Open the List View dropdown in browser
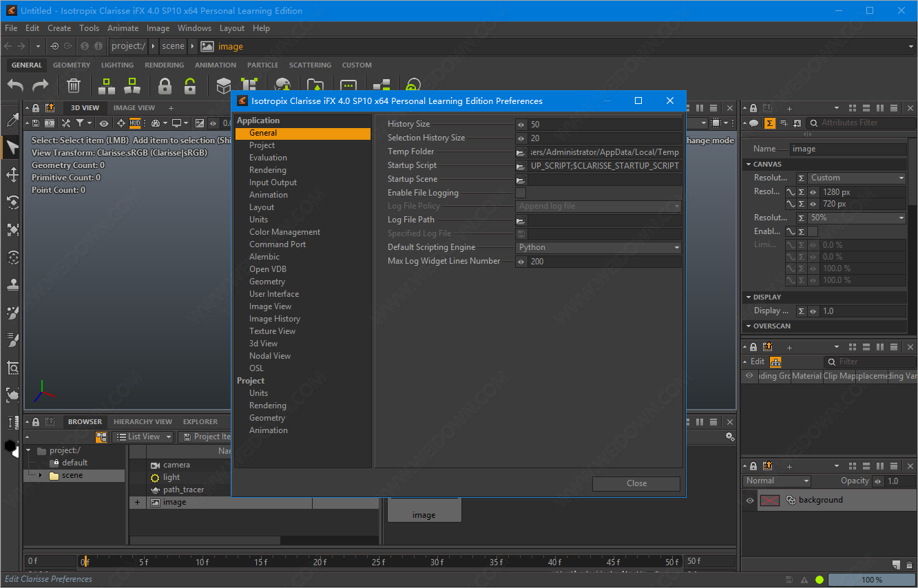Image resolution: width=918 pixels, height=588 pixels. pos(143,437)
